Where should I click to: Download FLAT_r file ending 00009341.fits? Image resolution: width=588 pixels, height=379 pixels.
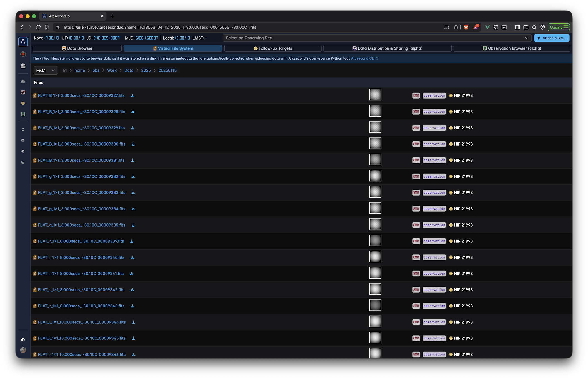[131, 274]
